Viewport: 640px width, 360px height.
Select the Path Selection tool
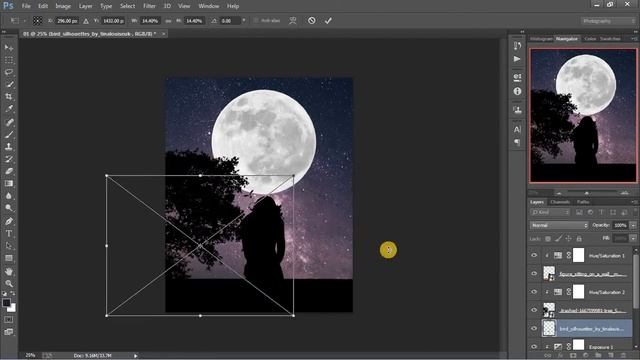click(9, 246)
